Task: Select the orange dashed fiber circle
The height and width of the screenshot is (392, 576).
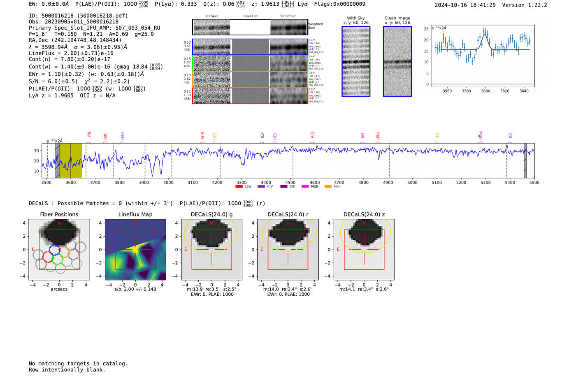Action: 65,251
